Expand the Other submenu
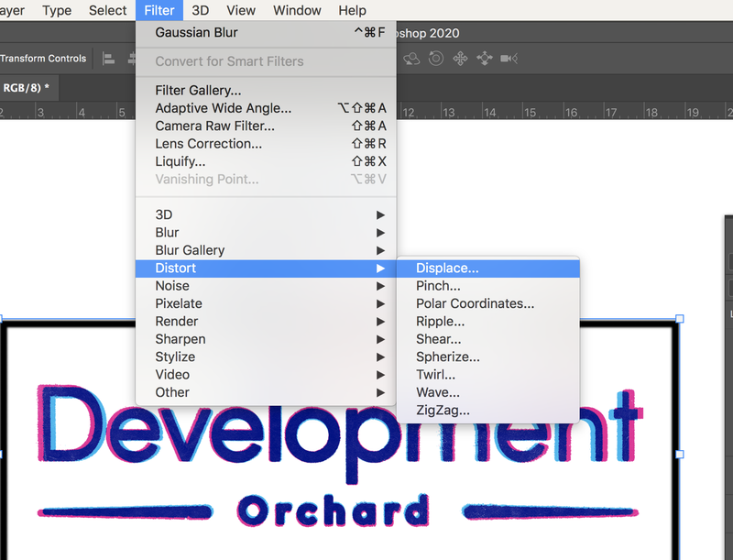 click(266, 392)
